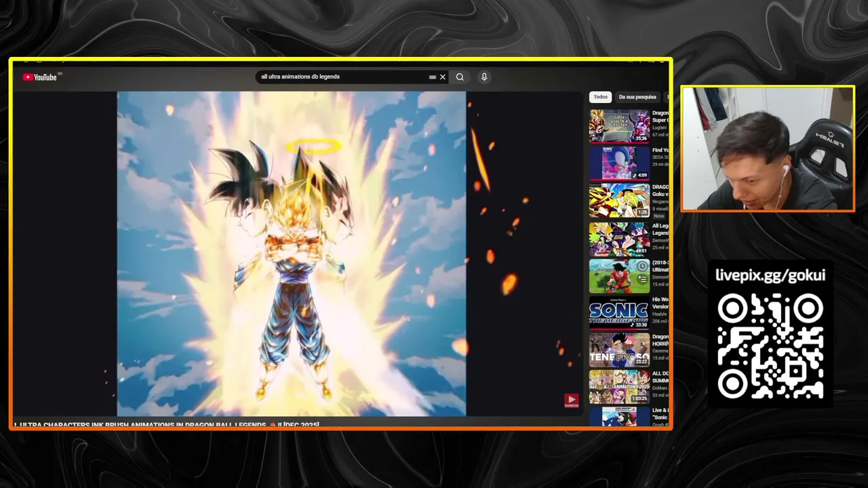The image size is (868, 488).
Task: Click the livepix.gg/gokui QR code
Action: [x=770, y=346]
